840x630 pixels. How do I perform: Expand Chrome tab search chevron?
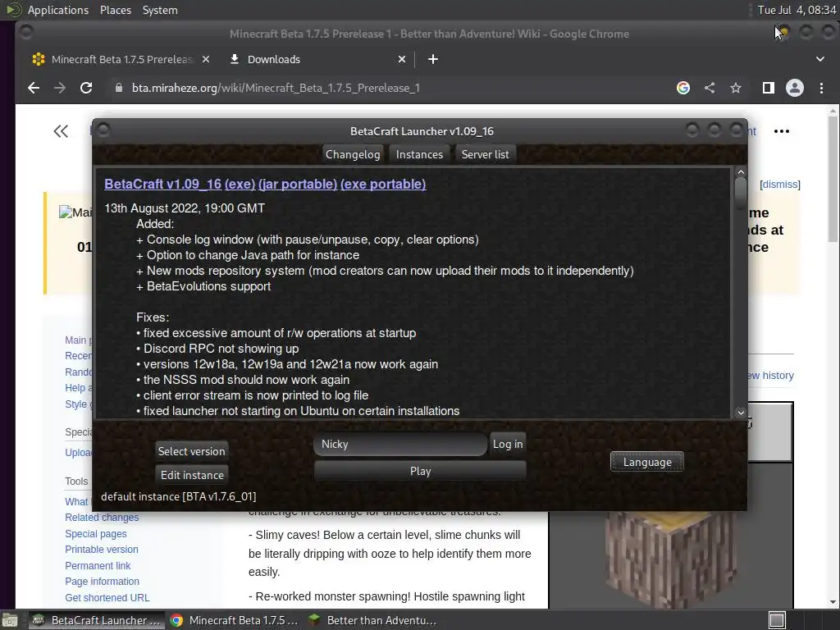click(x=820, y=59)
